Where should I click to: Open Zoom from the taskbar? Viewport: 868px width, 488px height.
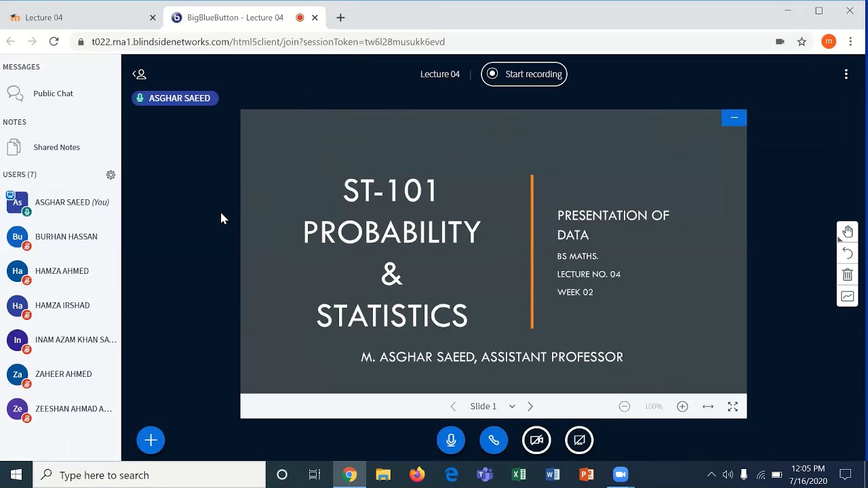620,474
